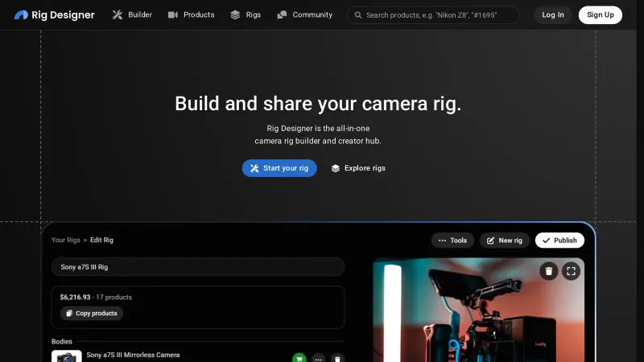Click the green shopping cart icon
Screen dimensions: 644x362
[x=299, y=358]
